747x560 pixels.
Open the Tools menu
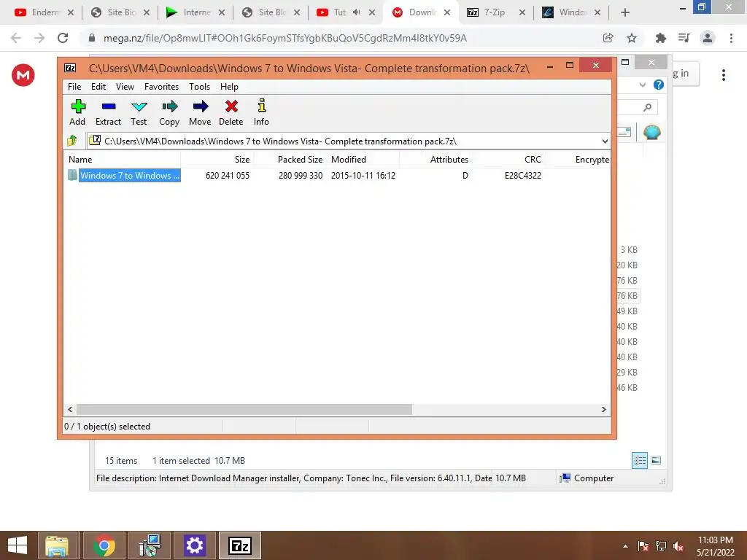pyautogui.click(x=199, y=87)
